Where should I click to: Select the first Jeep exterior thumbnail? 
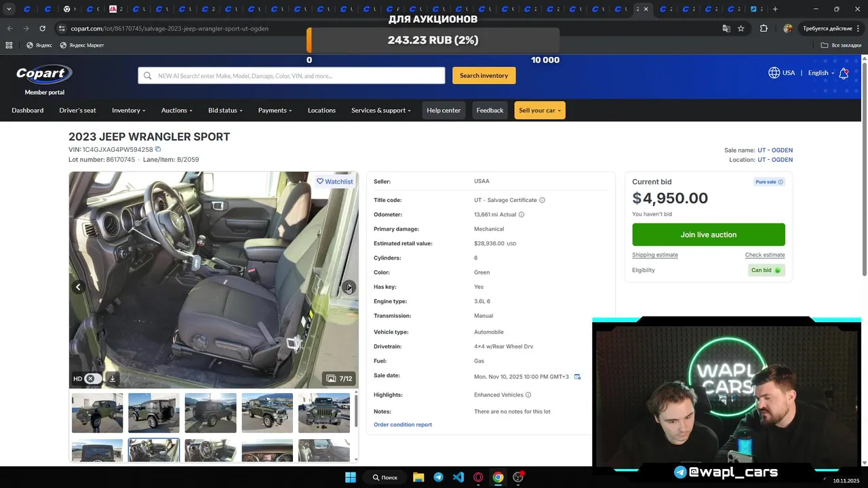pyautogui.click(x=98, y=413)
